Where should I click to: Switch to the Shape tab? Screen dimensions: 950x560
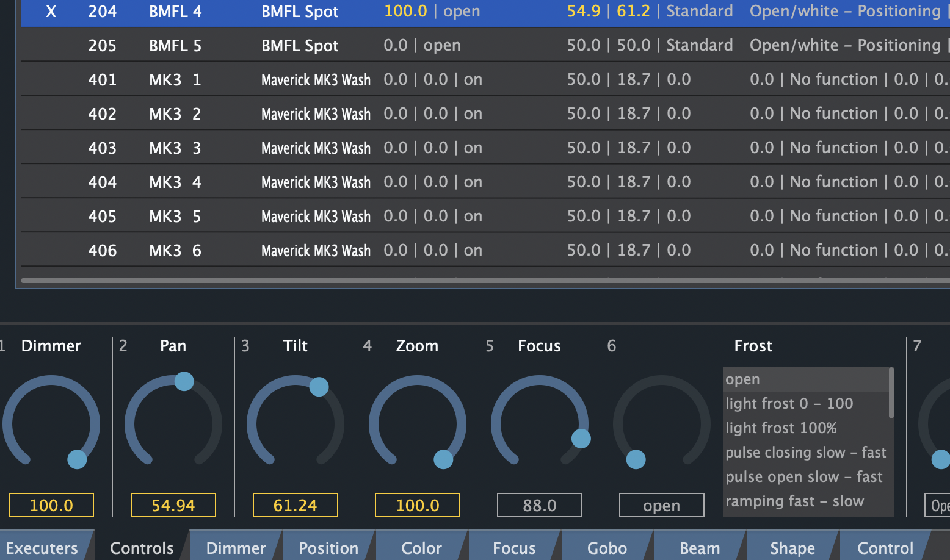[x=792, y=548]
